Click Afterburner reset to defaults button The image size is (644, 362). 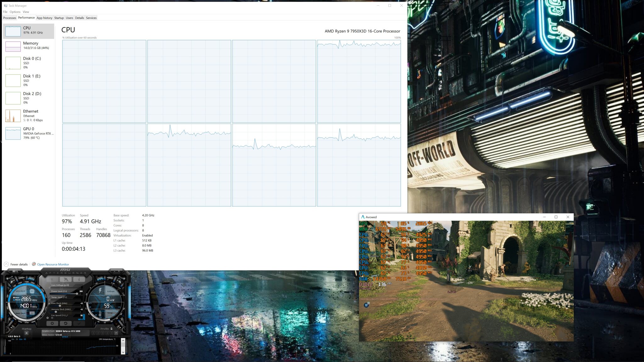coord(65,323)
